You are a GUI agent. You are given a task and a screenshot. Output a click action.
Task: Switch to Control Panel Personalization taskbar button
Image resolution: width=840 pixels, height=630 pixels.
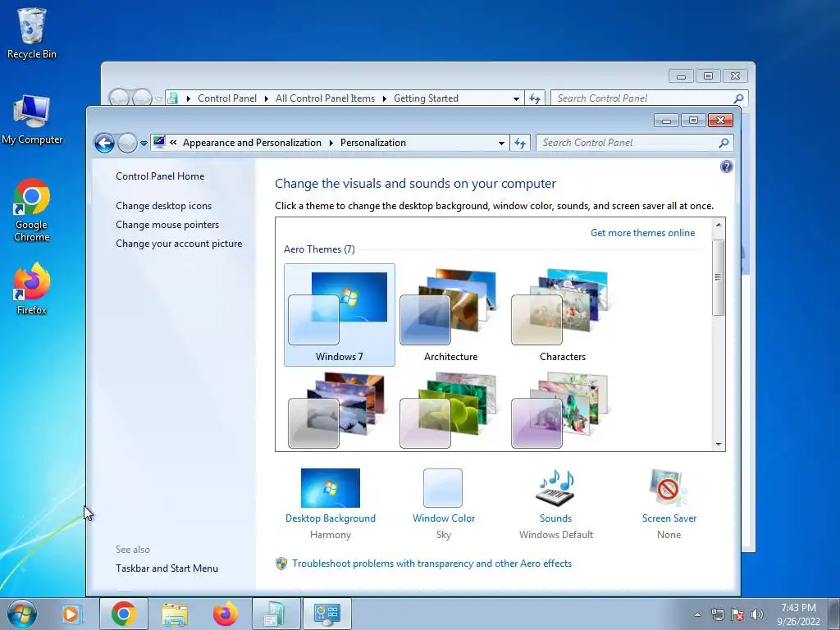pyautogui.click(x=327, y=614)
